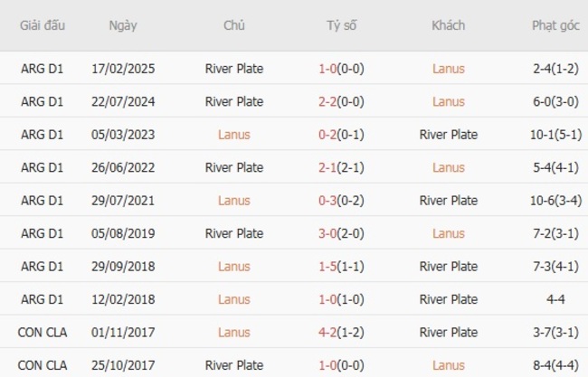Click CON CLA league in 25/10/2017 row

click(43, 365)
